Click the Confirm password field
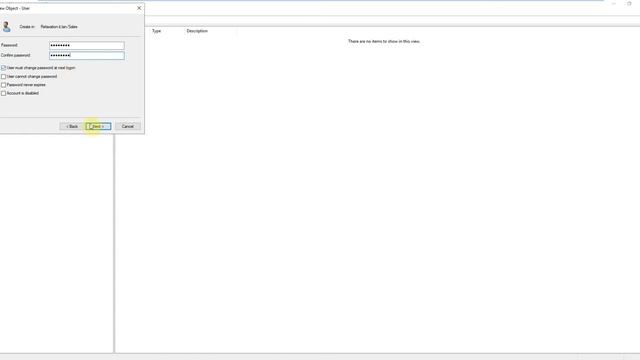 click(x=87, y=55)
